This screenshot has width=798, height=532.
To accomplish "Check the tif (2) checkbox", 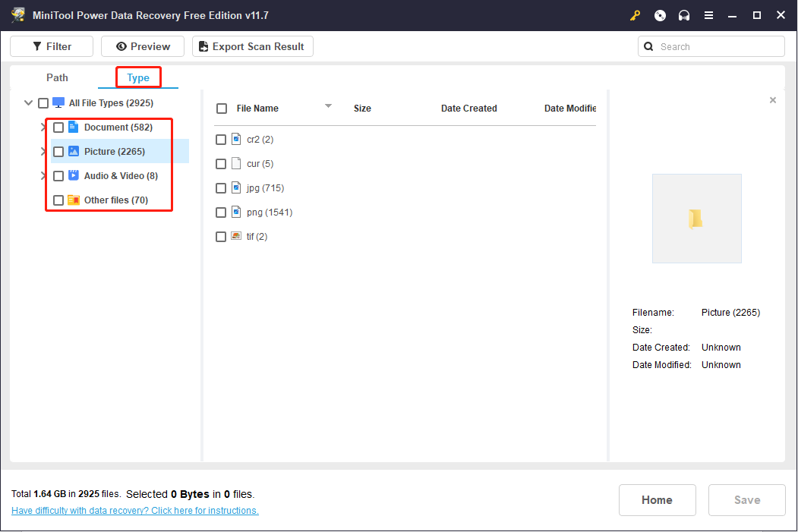I will pyautogui.click(x=221, y=237).
